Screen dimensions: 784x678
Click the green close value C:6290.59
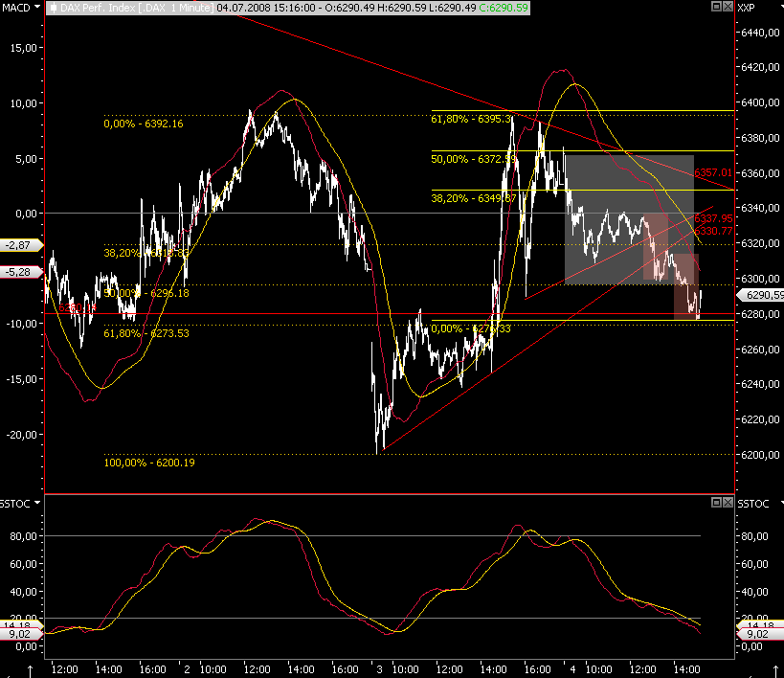pos(503,8)
